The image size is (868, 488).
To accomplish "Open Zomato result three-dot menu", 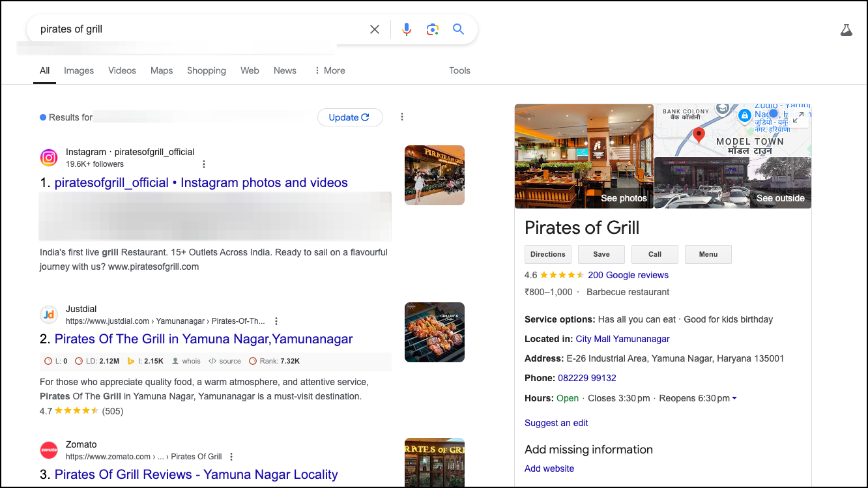I will 231,457.
